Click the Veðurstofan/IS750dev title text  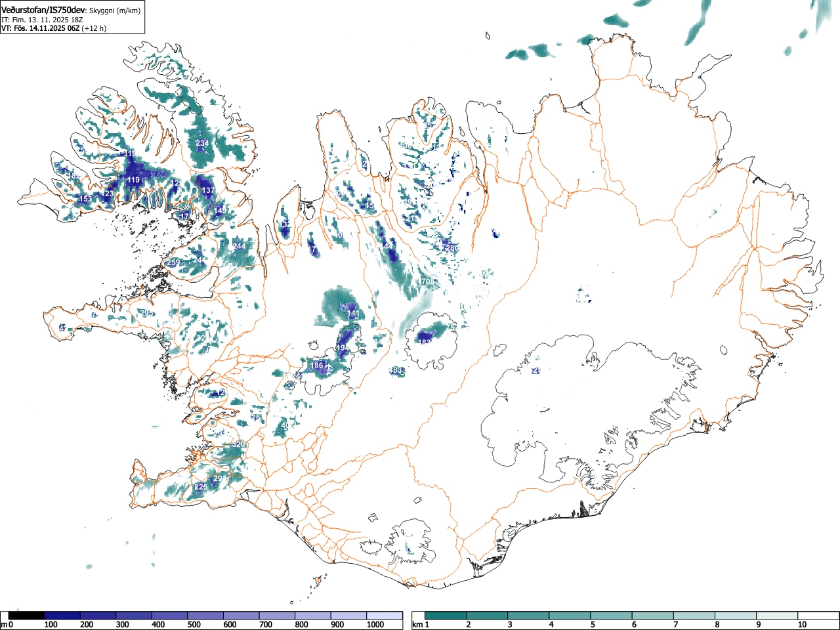[x=43, y=10]
